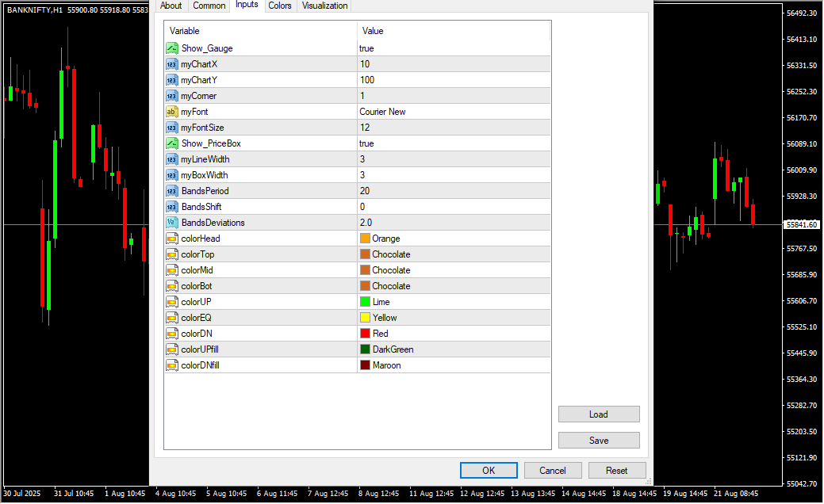The height and width of the screenshot is (504, 824).
Task: Select the Show_Gauge true value
Action: [366, 48]
